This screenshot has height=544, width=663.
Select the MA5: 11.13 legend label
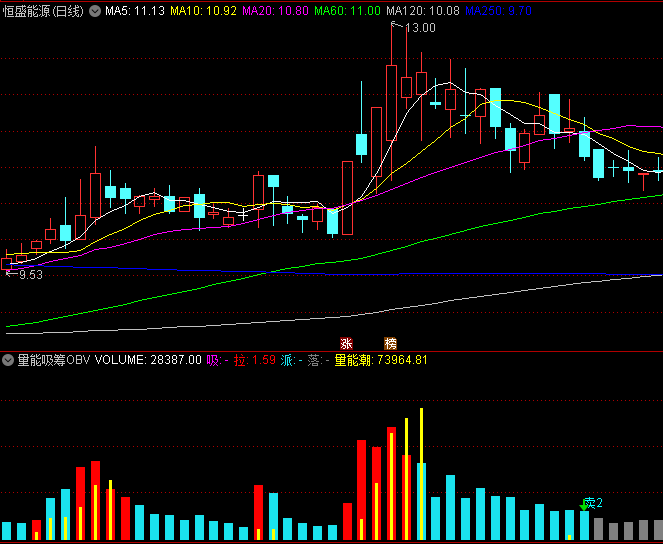point(134,11)
